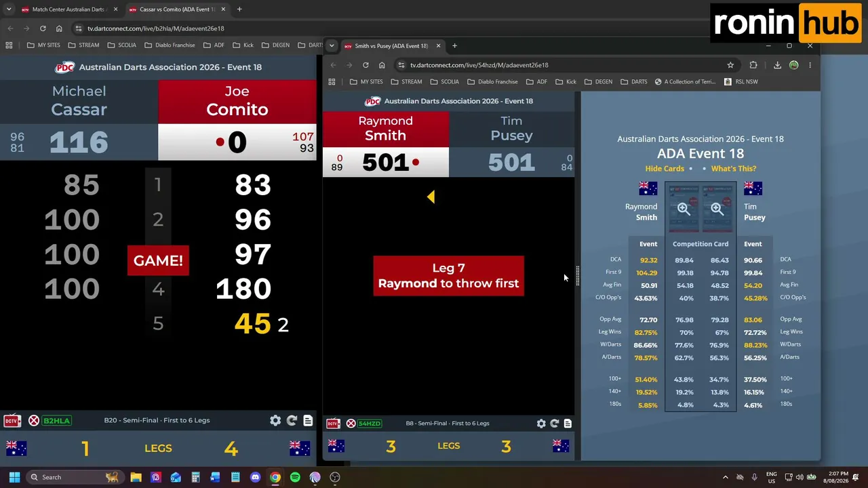
Task: Go to home page in front window
Action: [x=382, y=65]
